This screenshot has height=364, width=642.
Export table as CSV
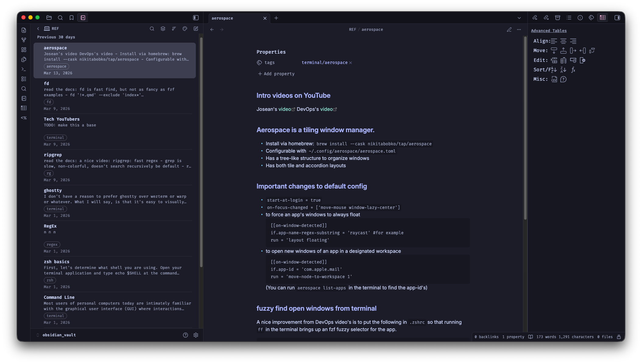pos(554,79)
